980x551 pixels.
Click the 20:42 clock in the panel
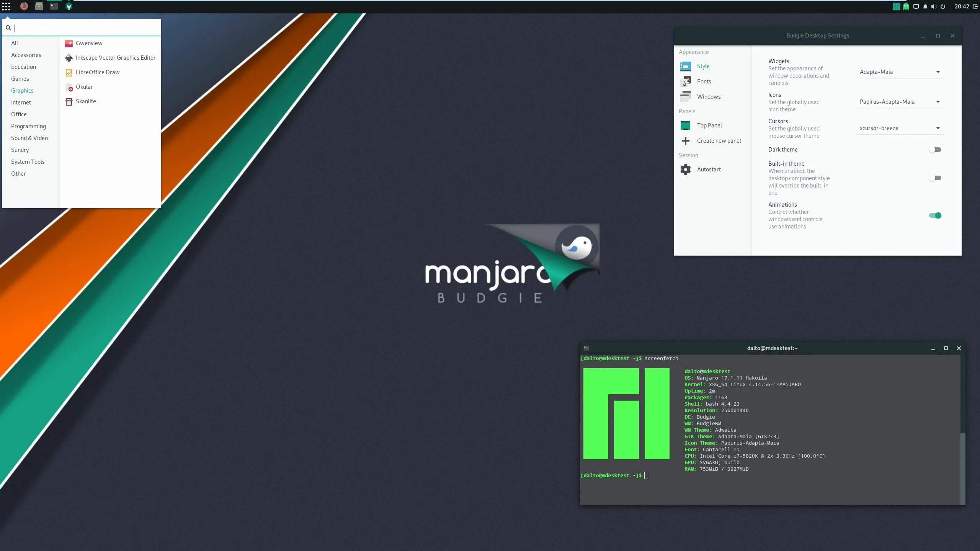coord(962,7)
